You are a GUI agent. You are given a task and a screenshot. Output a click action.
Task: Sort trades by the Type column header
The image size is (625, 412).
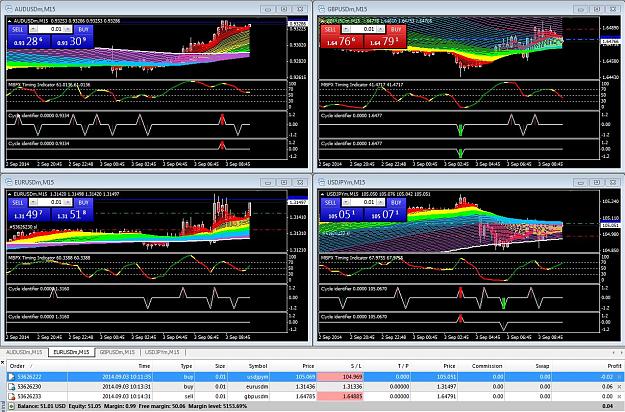coord(172,366)
